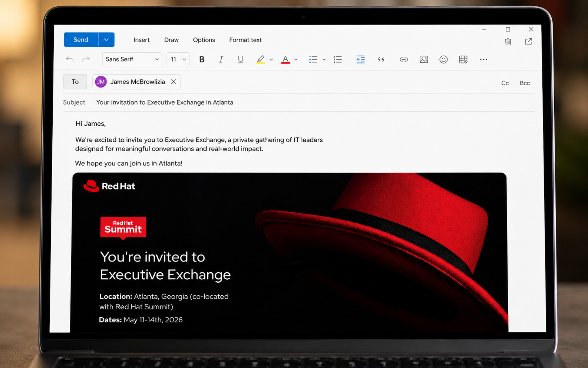Click the Send button
The height and width of the screenshot is (368, 588).
click(x=81, y=40)
